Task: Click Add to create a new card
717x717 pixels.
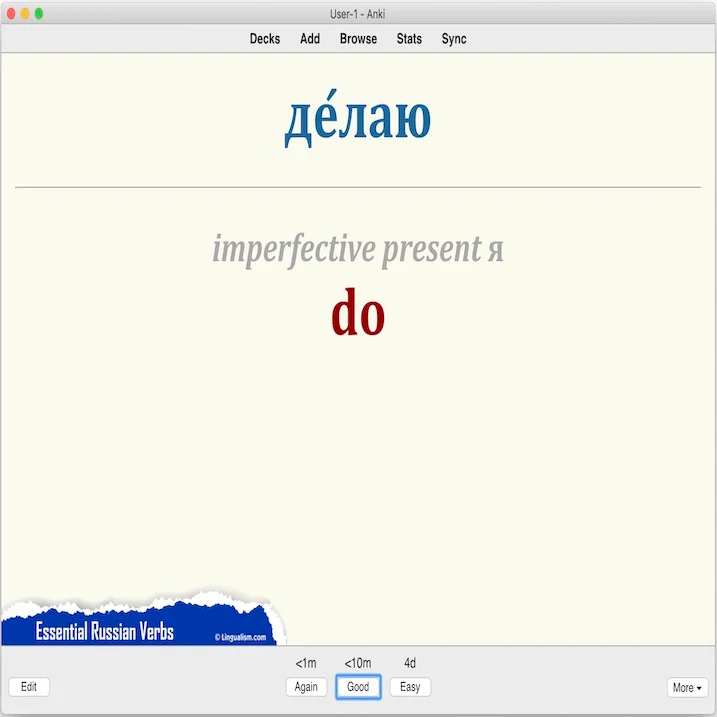Action: (310, 39)
